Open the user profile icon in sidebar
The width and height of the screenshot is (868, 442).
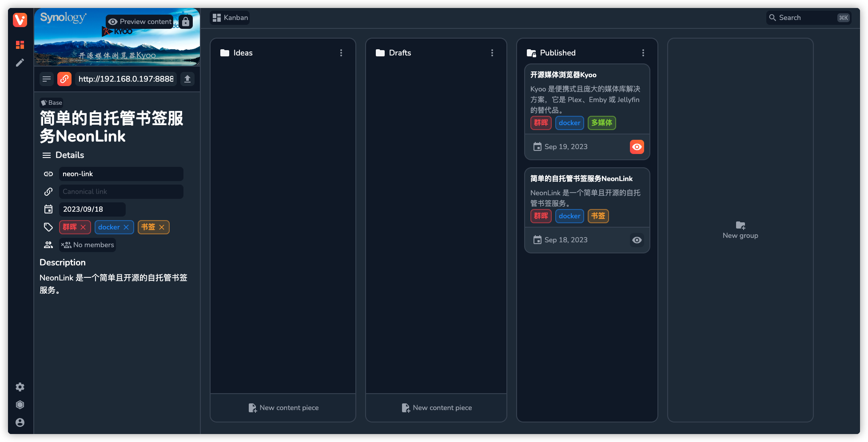[x=20, y=422]
